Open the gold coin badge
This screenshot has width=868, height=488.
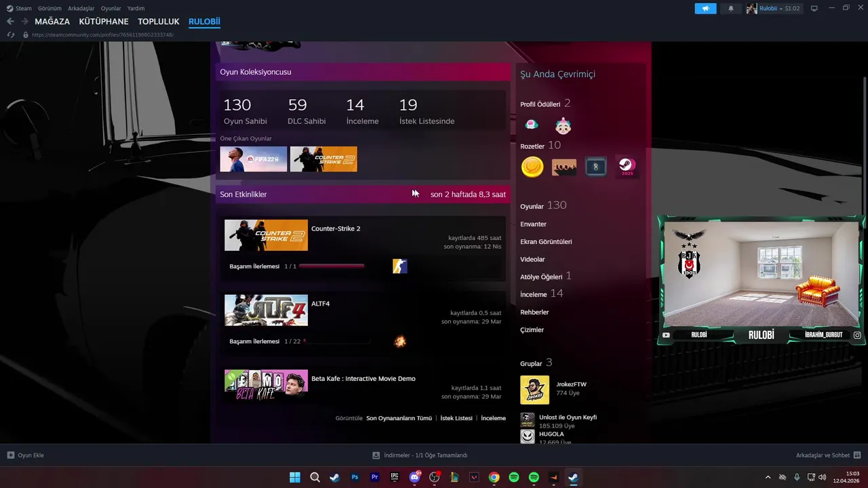pos(532,167)
